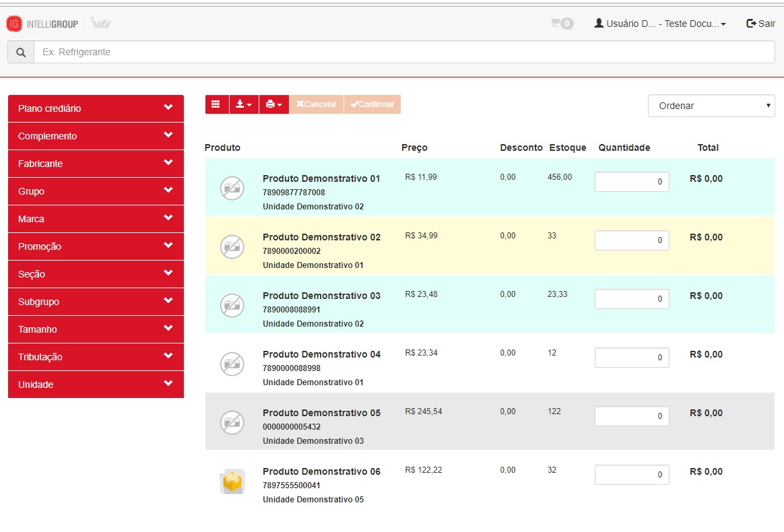Click Produto Demonstrativo 01 no-image thumbnail
Screen dimensions: 784x532
click(232, 189)
